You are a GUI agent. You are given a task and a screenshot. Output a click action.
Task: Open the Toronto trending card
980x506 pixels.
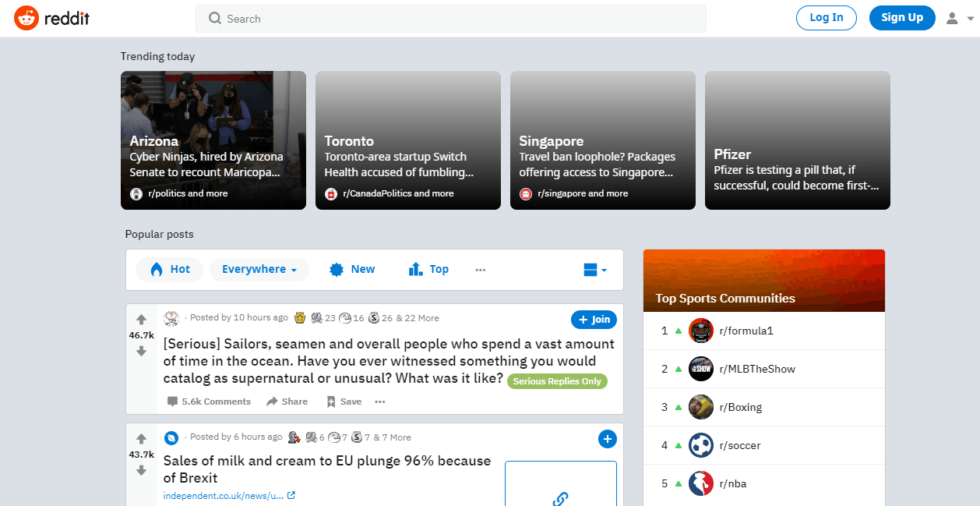tap(408, 140)
